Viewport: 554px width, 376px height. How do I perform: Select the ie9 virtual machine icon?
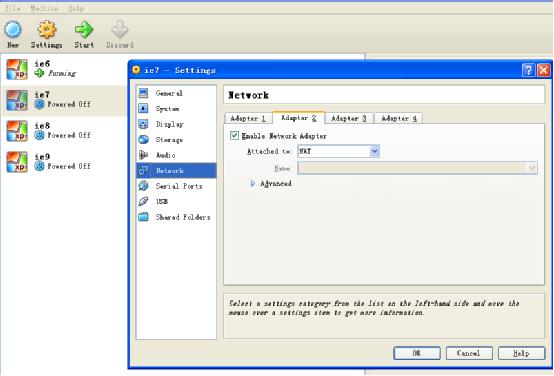17,162
